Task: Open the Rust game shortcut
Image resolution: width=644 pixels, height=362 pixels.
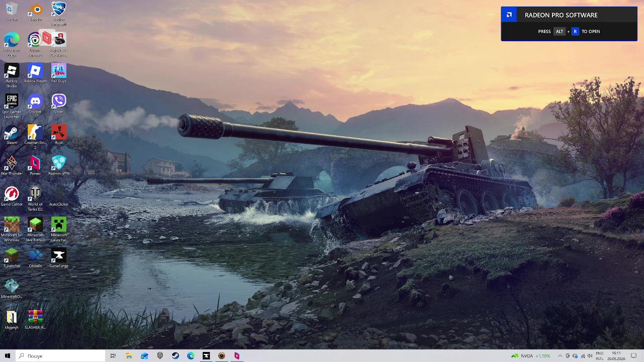Action: point(59,135)
